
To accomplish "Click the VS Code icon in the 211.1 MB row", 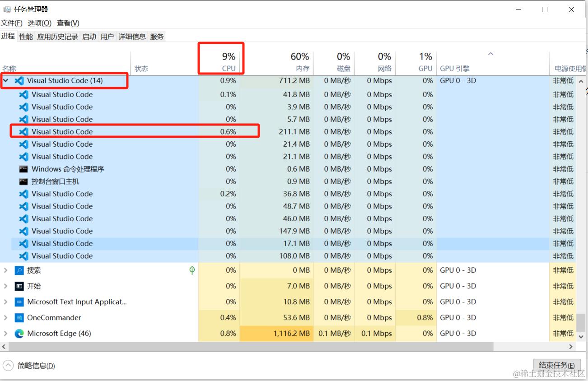I will tap(23, 132).
